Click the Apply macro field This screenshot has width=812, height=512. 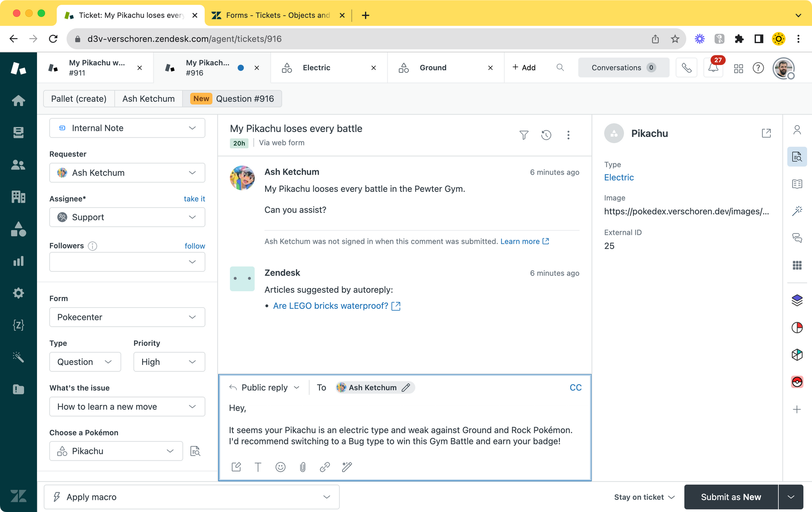pyautogui.click(x=191, y=497)
